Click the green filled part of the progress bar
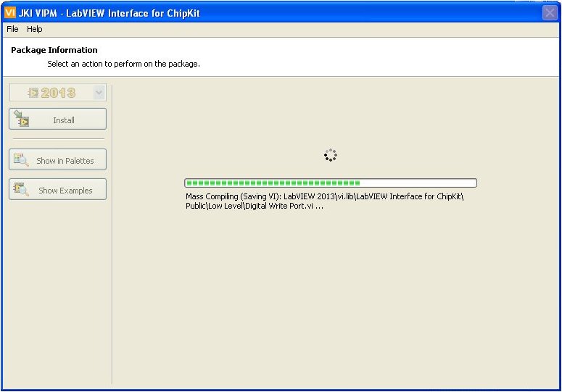562x392 pixels. click(x=272, y=183)
